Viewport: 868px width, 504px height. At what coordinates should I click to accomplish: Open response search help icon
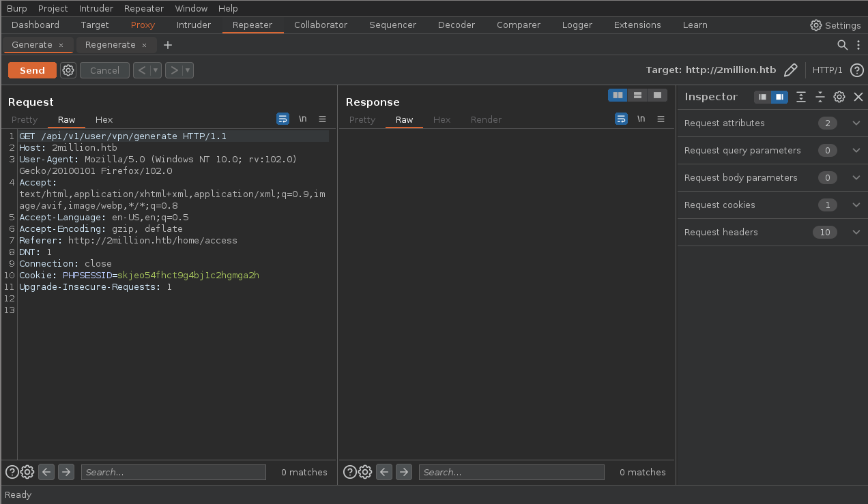(349, 472)
